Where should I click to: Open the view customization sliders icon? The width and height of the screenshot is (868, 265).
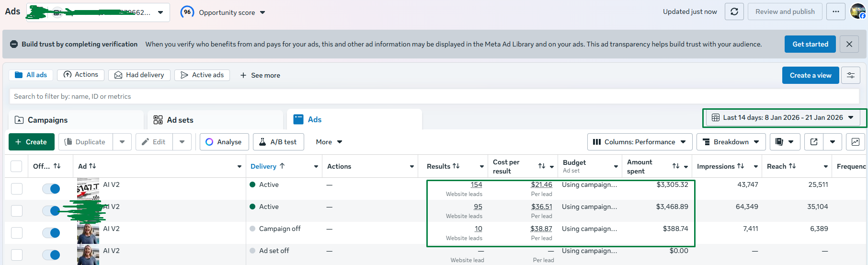pyautogui.click(x=851, y=75)
